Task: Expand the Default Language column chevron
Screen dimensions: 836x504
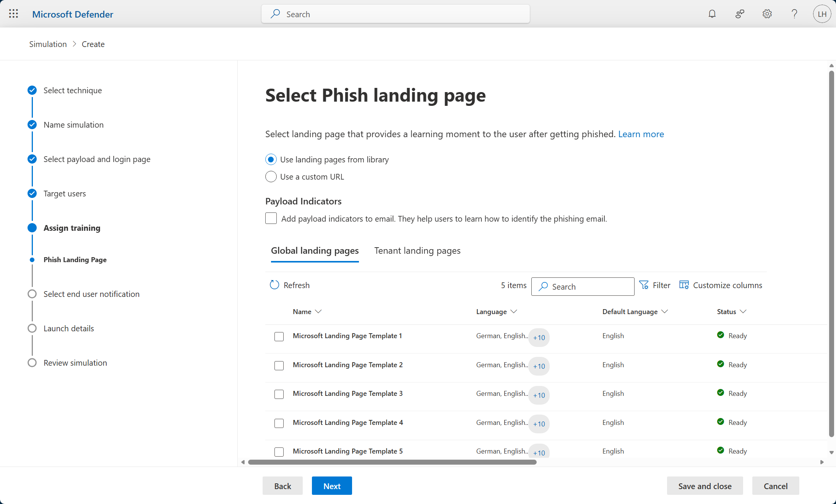Action: click(665, 311)
